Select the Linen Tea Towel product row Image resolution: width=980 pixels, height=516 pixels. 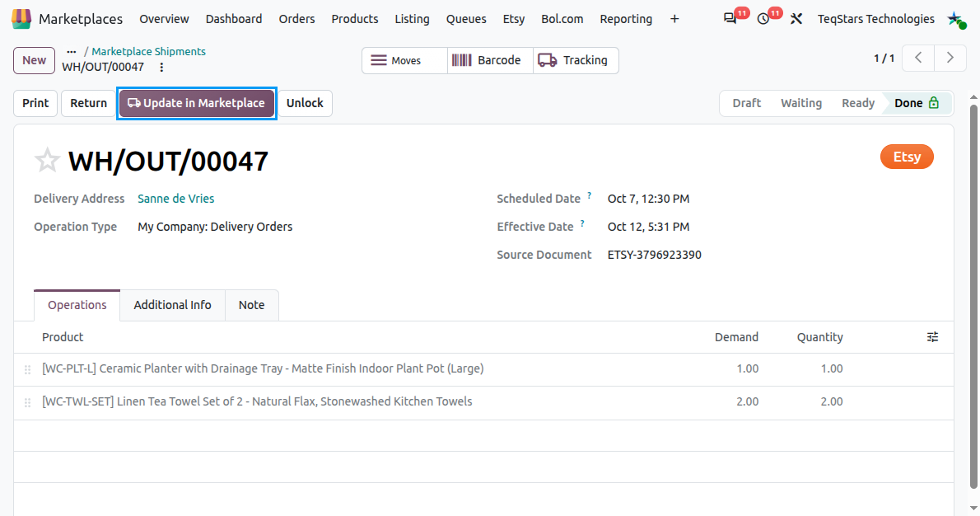click(483, 402)
